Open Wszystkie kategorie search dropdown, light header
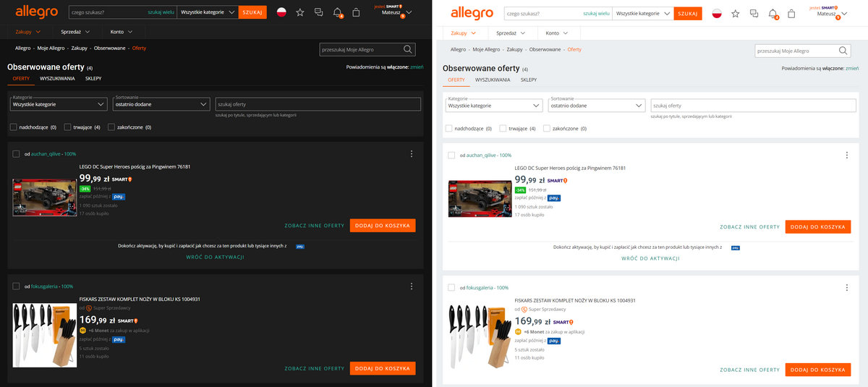 (x=644, y=13)
